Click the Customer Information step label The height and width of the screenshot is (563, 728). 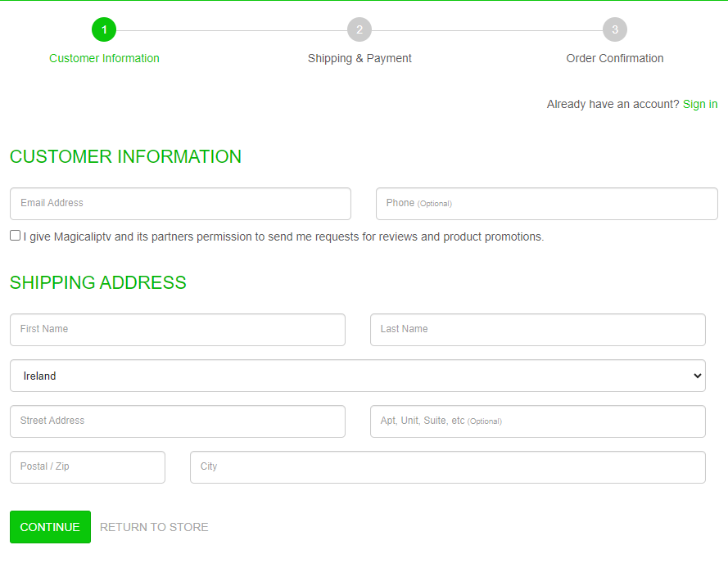pos(104,58)
